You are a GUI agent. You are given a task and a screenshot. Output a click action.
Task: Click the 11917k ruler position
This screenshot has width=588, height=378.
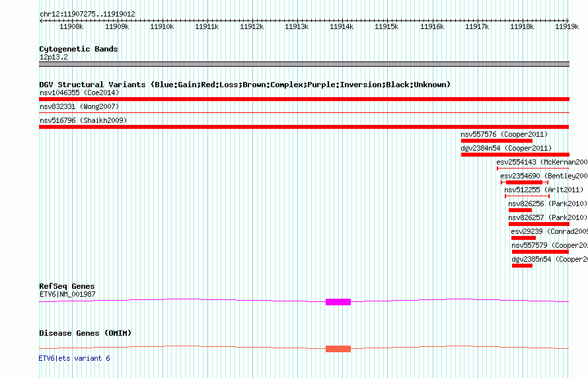pos(477,26)
